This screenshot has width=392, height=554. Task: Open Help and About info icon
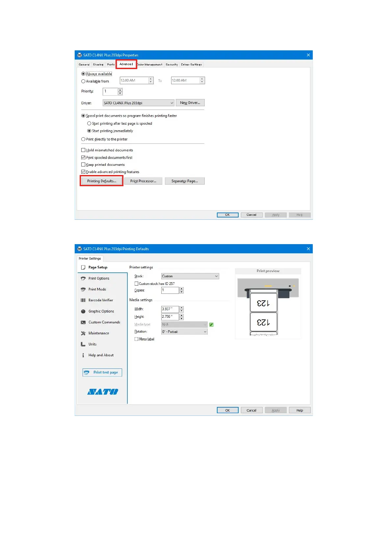pyautogui.click(x=83, y=355)
